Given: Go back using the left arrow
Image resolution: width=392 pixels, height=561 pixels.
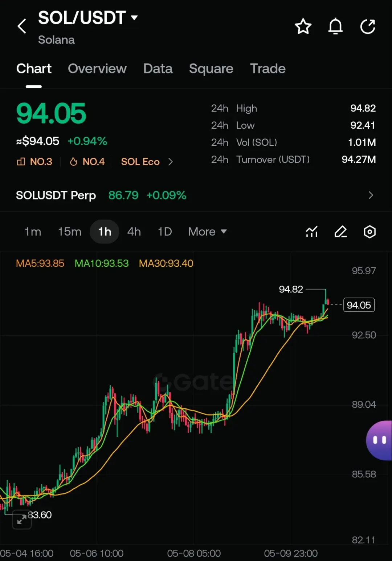Looking at the screenshot, I should [x=22, y=26].
